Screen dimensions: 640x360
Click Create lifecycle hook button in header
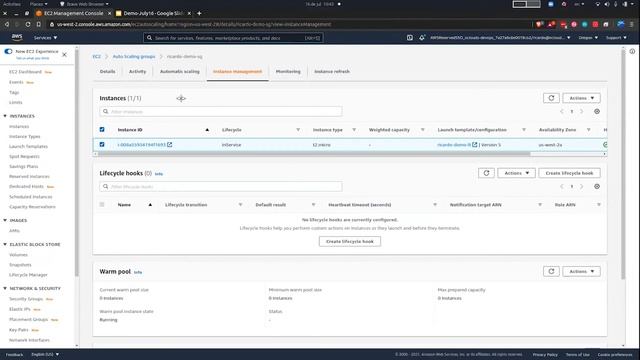569,173
